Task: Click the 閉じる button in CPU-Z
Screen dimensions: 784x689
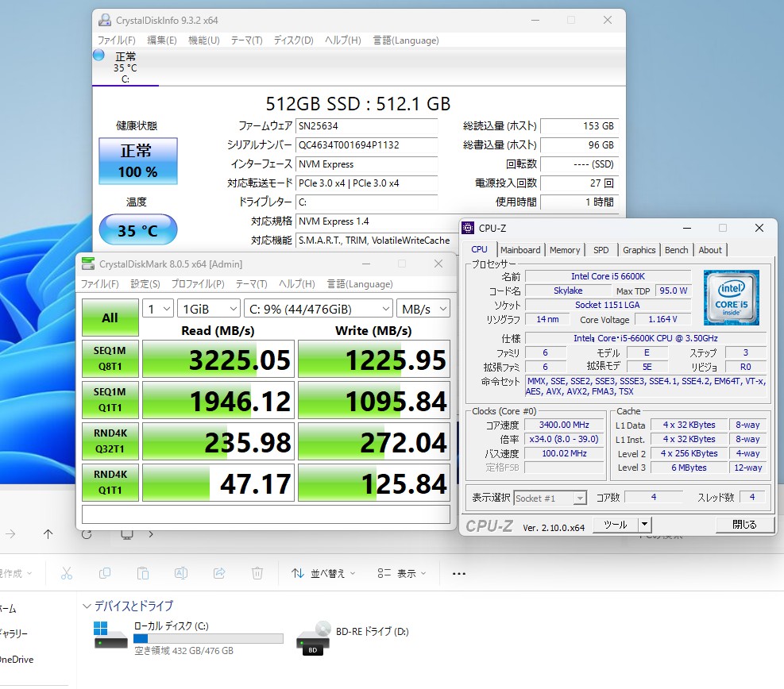Action: [x=744, y=524]
